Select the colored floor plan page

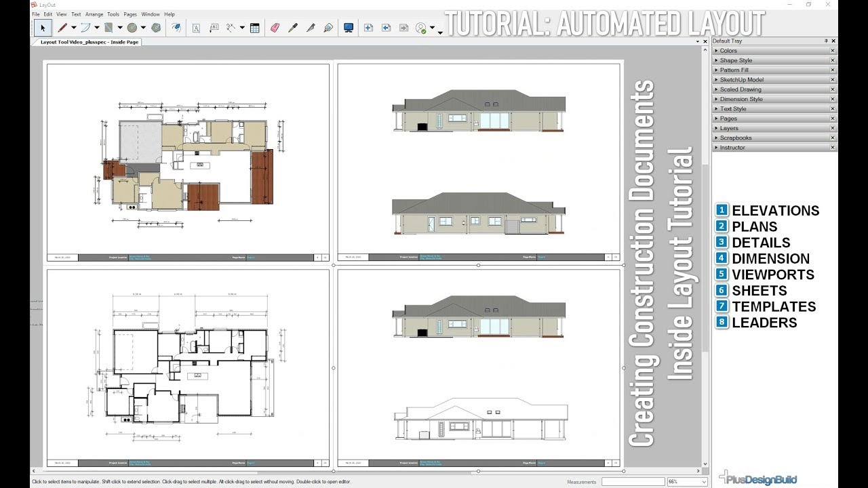188,163
